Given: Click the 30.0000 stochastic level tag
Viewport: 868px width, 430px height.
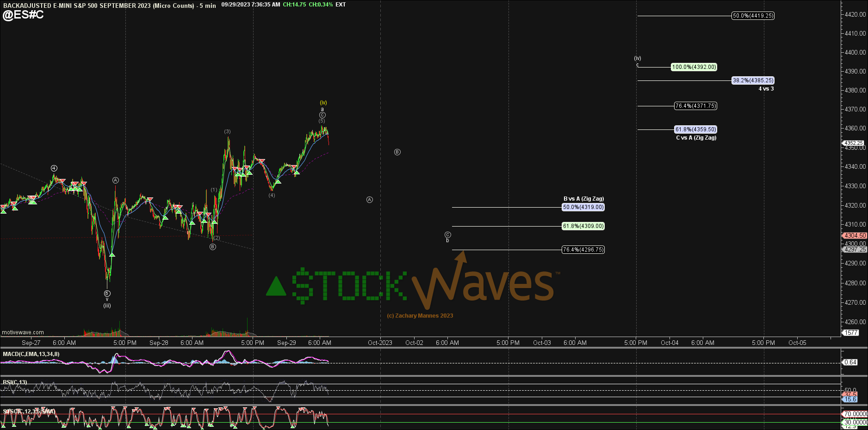Looking at the screenshot, I should (x=855, y=422).
